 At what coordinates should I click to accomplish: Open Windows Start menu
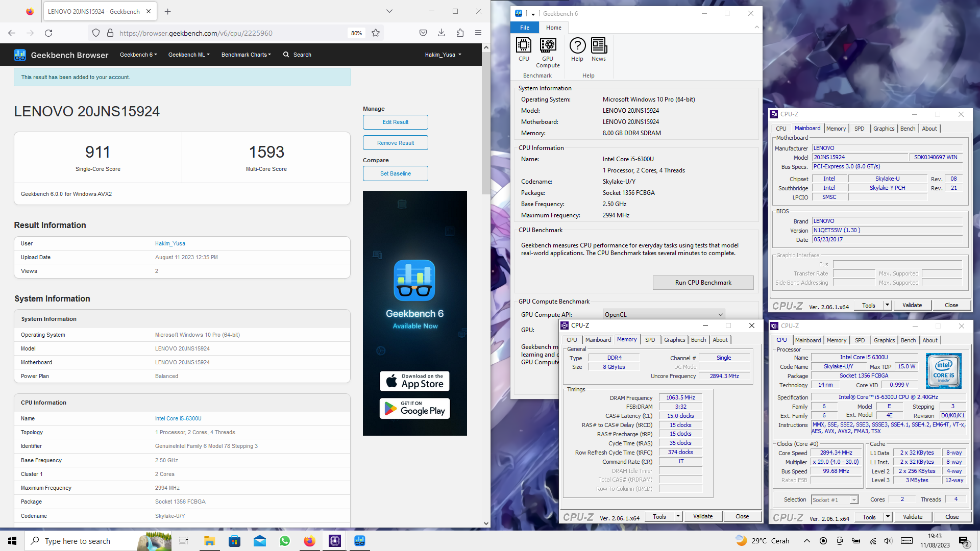[12, 541]
